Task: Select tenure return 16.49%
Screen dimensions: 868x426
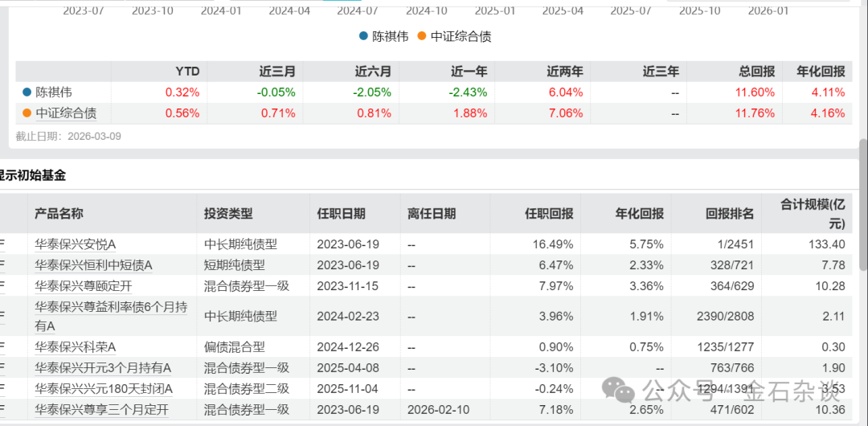Action: (x=554, y=244)
